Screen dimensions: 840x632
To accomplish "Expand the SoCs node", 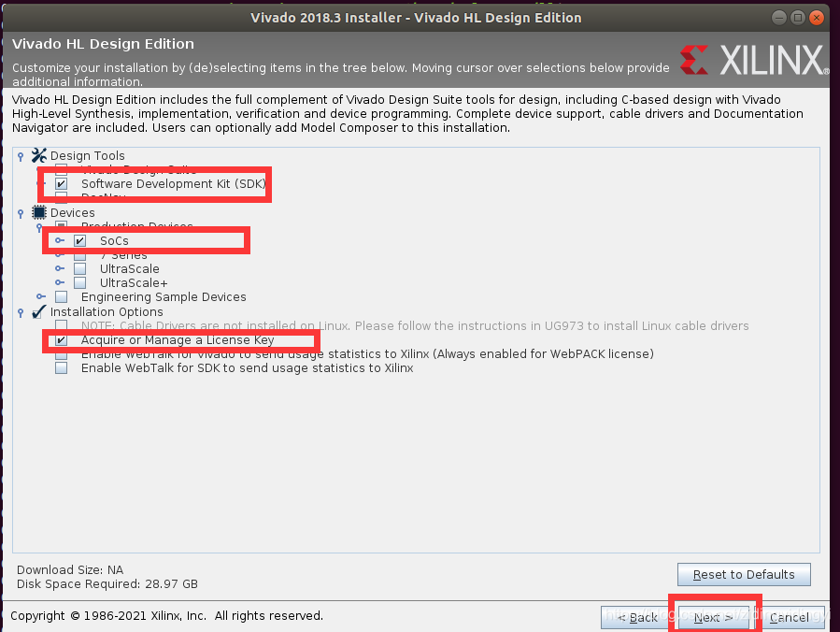I will [60, 240].
